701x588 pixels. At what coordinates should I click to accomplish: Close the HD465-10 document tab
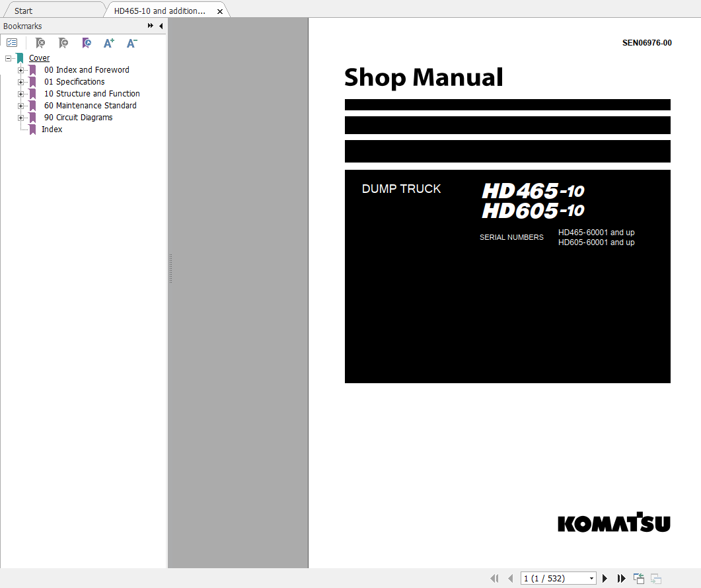click(220, 11)
